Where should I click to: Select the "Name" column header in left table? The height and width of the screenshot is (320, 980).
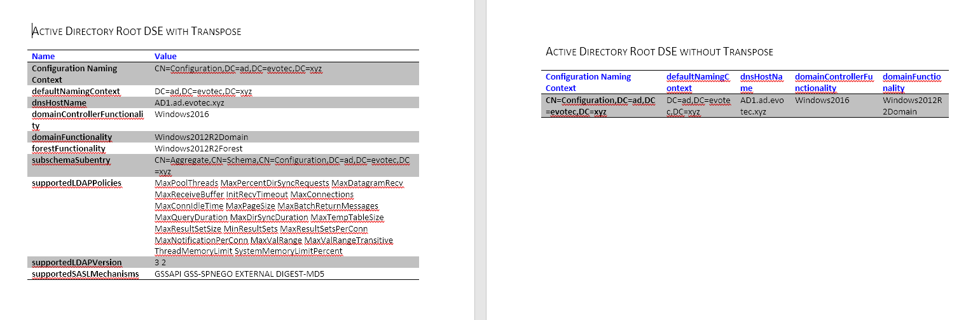43,56
